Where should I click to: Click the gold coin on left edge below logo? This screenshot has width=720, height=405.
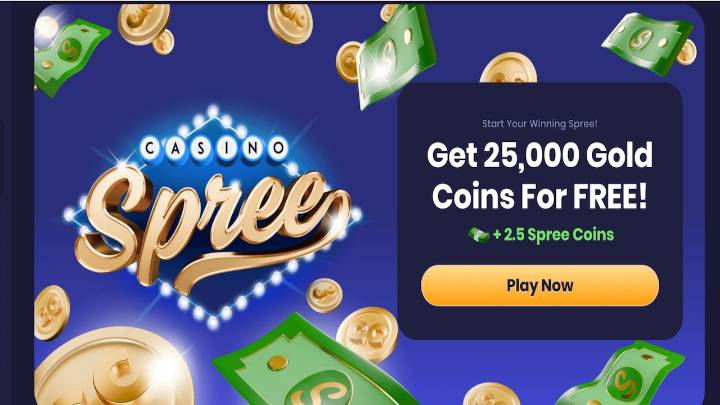click(x=51, y=313)
